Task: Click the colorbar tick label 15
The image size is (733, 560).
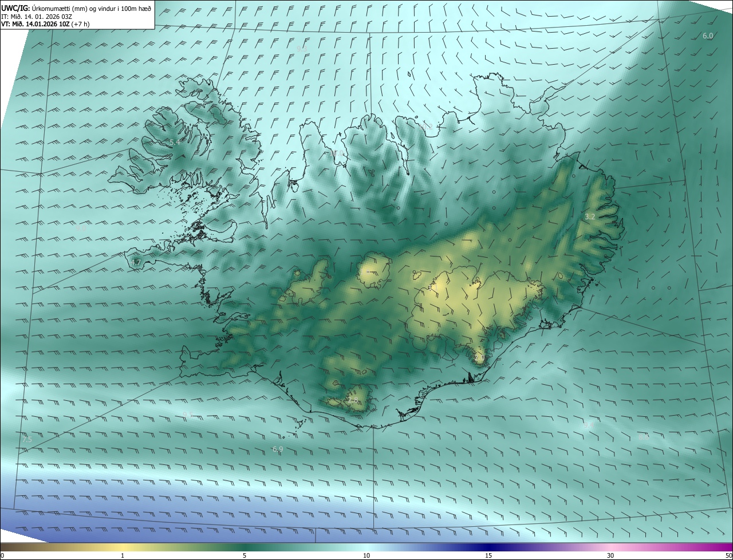Action: [488, 556]
